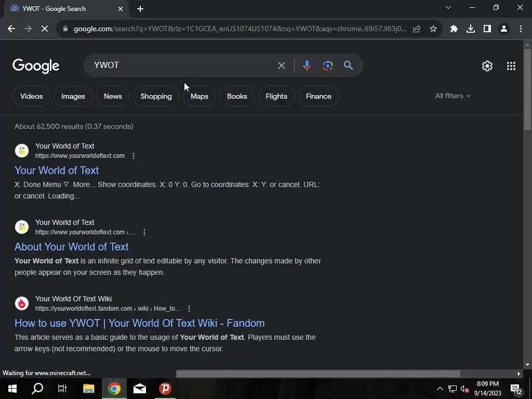Open Chrome extensions puzzle icon

[454, 29]
